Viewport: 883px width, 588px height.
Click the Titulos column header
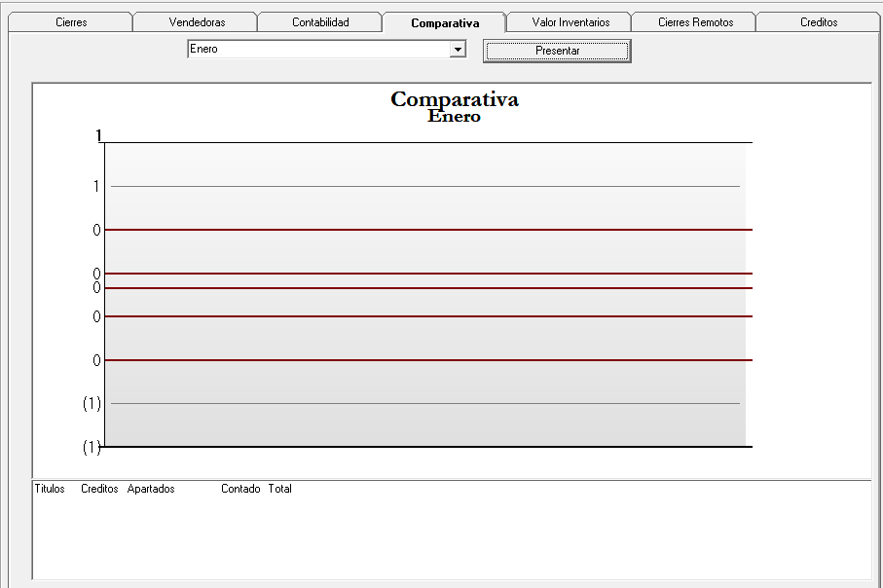50,489
